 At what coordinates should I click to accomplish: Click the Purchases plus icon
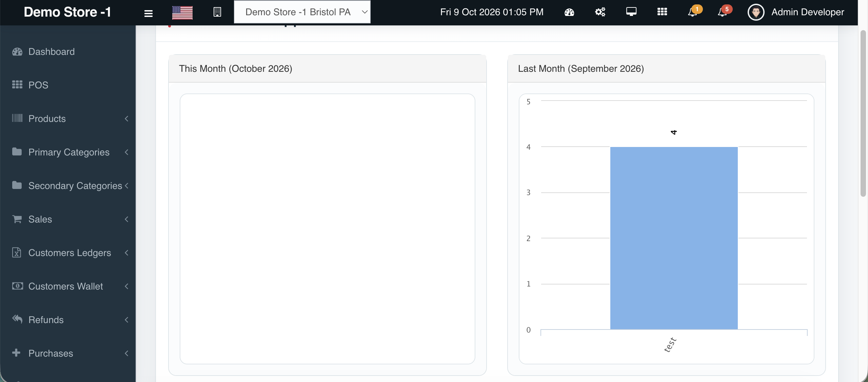[x=16, y=353]
